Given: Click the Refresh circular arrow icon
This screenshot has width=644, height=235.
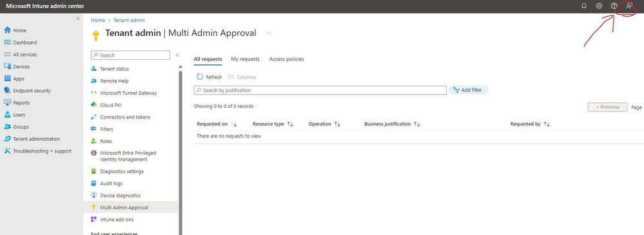Looking at the screenshot, I should [x=200, y=77].
